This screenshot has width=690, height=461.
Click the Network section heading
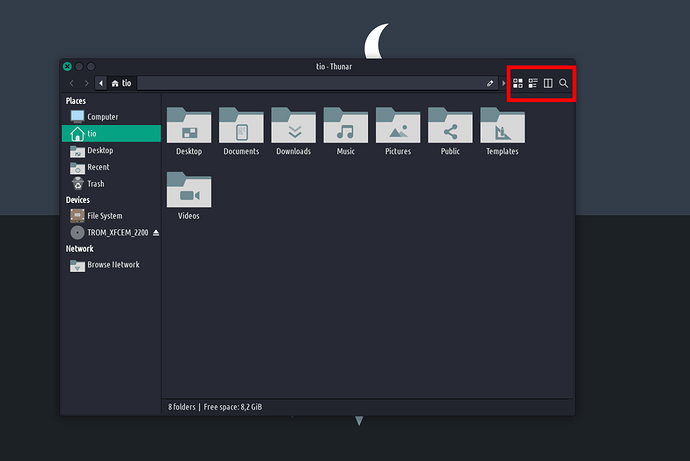[x=79, y=249]
